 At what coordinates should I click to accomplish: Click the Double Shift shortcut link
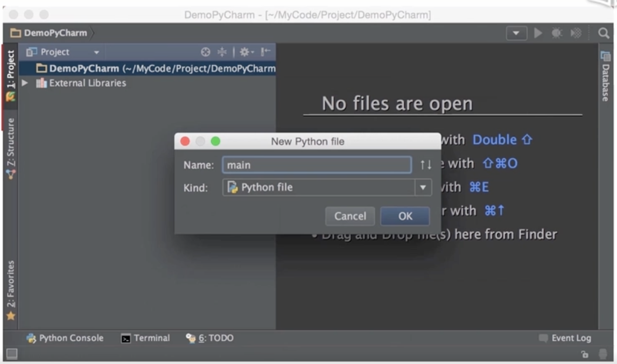coord(502,139)
